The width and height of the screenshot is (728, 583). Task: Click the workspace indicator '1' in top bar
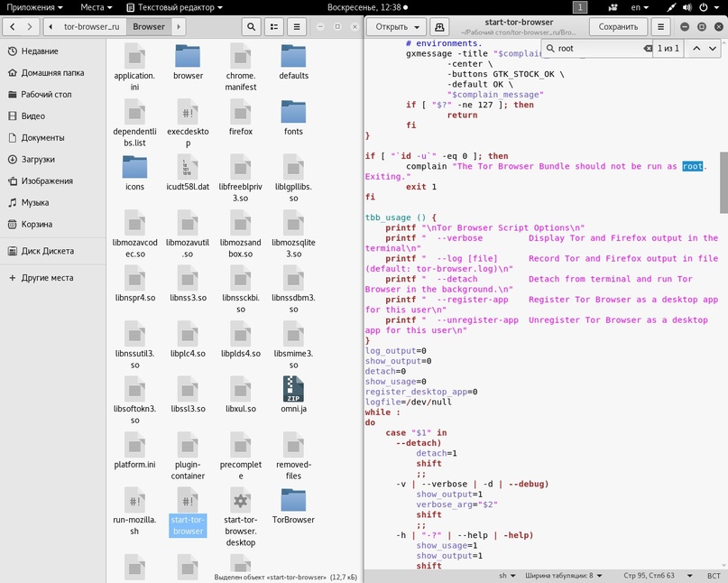(580, 7)
